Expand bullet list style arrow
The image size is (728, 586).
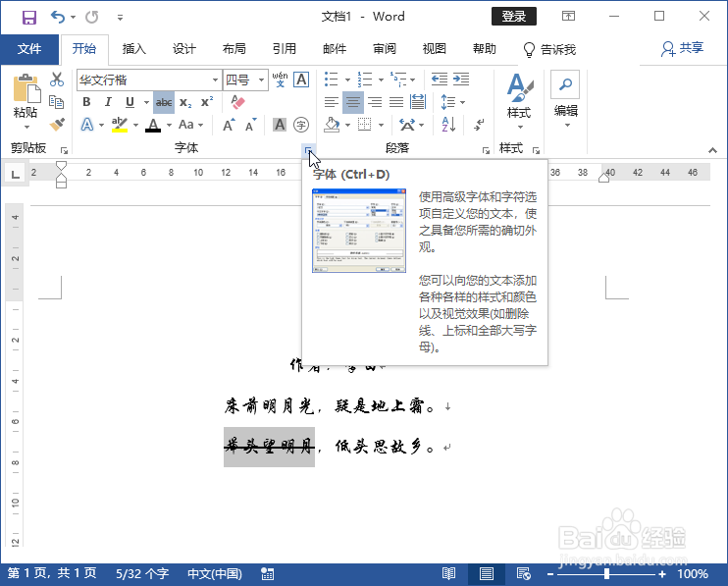click(x=347, y=80)
